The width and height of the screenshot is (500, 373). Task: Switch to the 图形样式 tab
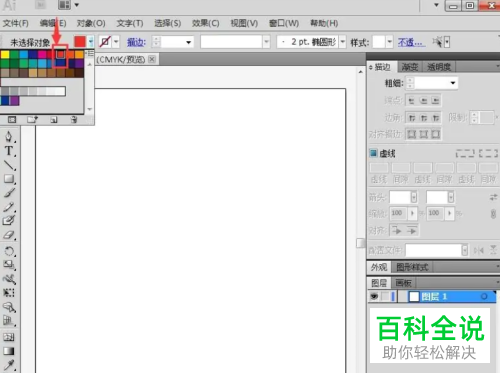pyautogui.click(x=412, y=267)
